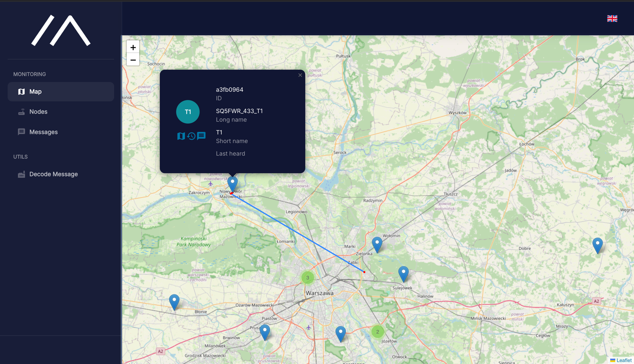634x364 pixels.
Task: Click red endpoint dot near Ząbki
Action: (364, 272)
